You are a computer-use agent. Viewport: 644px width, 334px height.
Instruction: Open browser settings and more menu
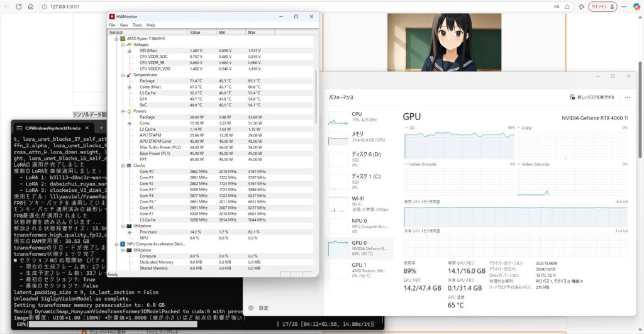[624, 6]
